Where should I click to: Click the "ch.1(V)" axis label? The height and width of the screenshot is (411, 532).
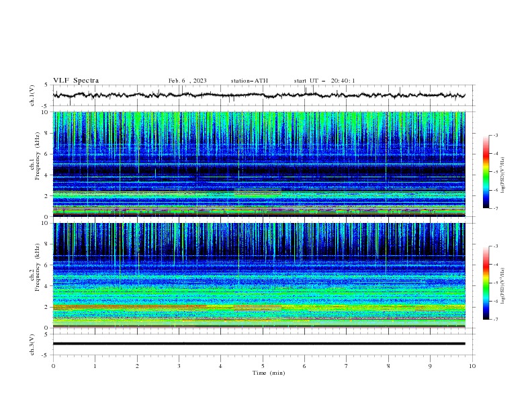[x=32, y=95]
